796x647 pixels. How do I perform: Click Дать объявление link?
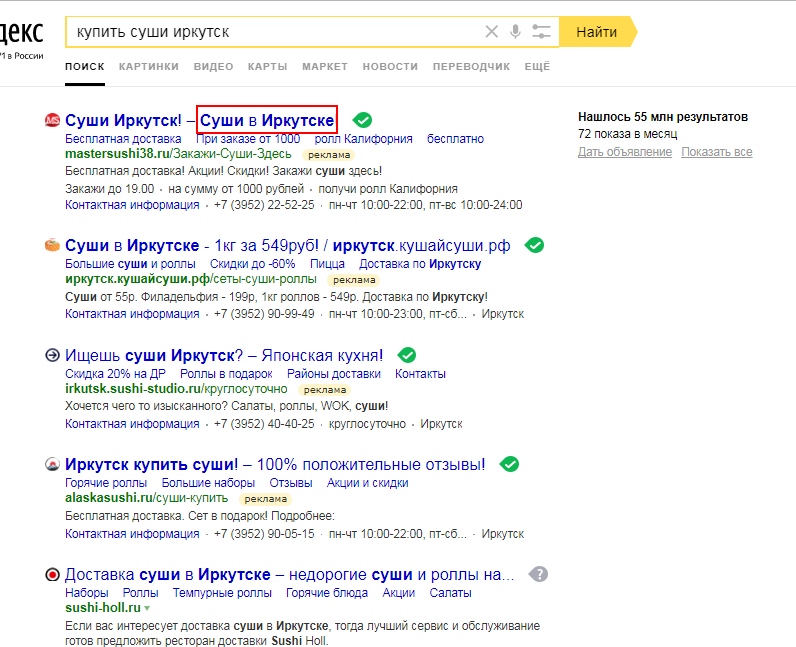(625, 152)
